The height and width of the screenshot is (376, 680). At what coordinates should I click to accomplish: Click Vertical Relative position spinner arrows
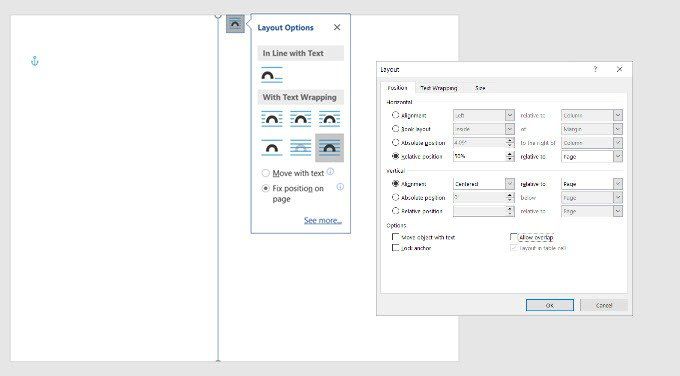pos(510,211)
